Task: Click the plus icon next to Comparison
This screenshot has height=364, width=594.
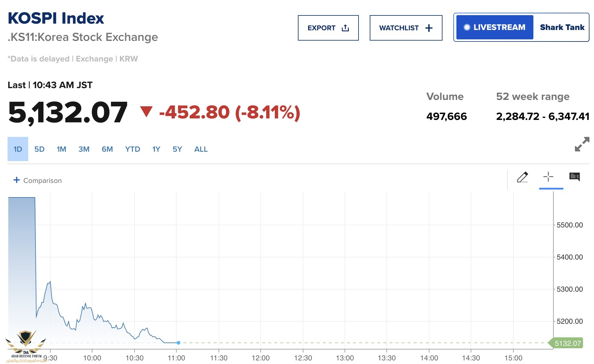Action: (x=17, y=180)
